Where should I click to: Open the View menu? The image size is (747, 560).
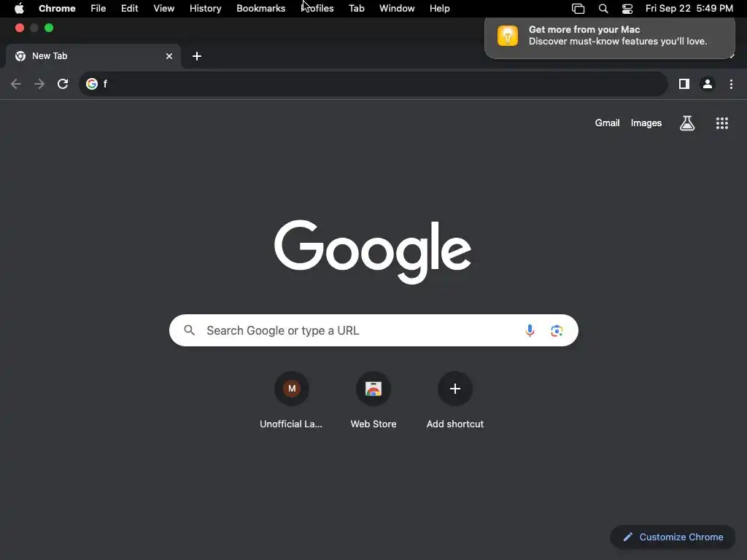[164, 9]
